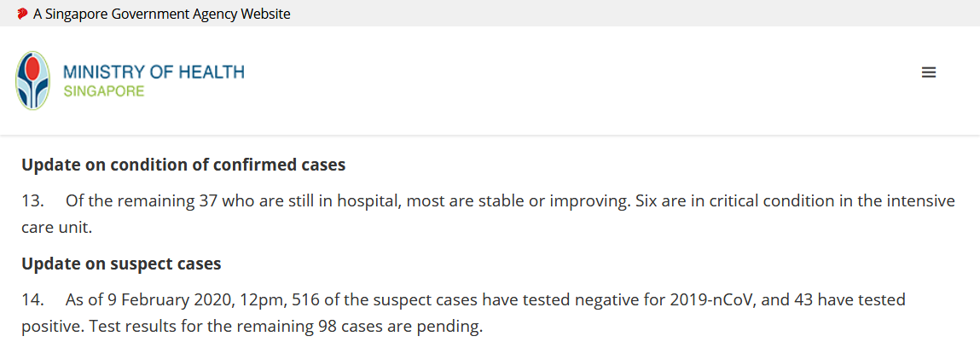Image resolution: width=980 pixels, height=348 pixels.
Task: Click 'A Singapore Government Agency Website' banner text
Action: [162, 14]
